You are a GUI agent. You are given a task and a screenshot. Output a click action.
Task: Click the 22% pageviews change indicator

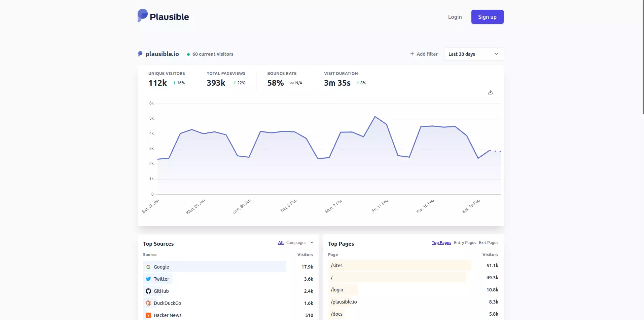240,83
